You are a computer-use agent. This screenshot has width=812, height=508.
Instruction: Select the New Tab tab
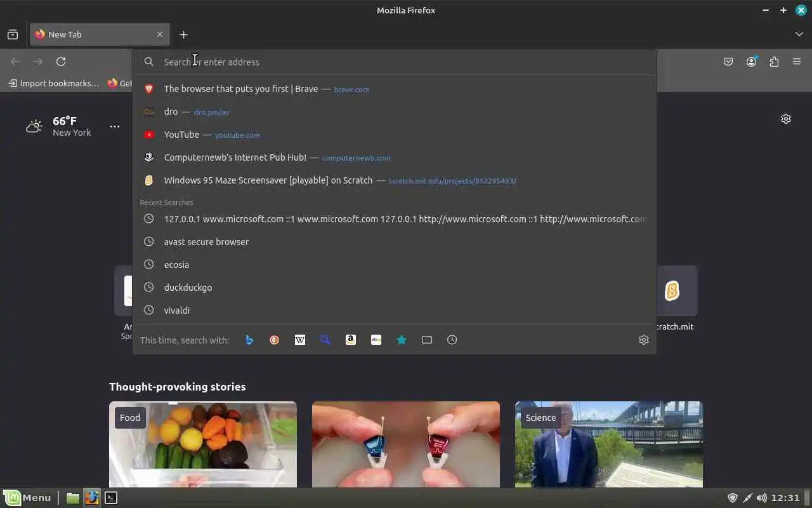coord(100,34)
